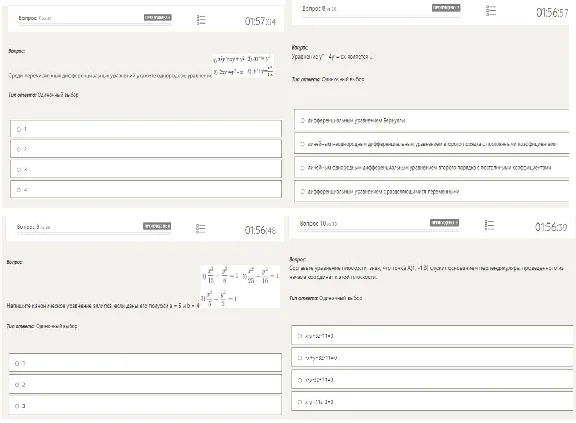Select answer 1 for the differential equations question
The width and height of the screenshot is (576, 423).
(146, 129)
